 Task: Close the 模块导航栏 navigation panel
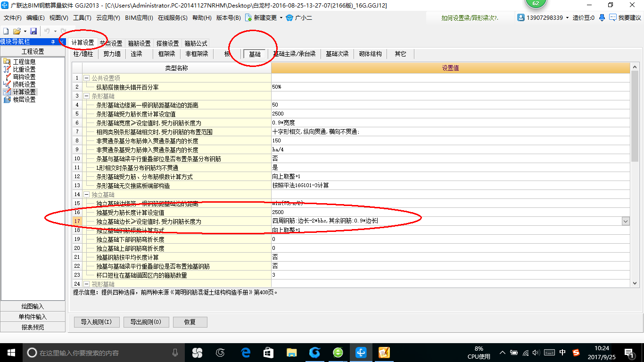click(61, 42)
